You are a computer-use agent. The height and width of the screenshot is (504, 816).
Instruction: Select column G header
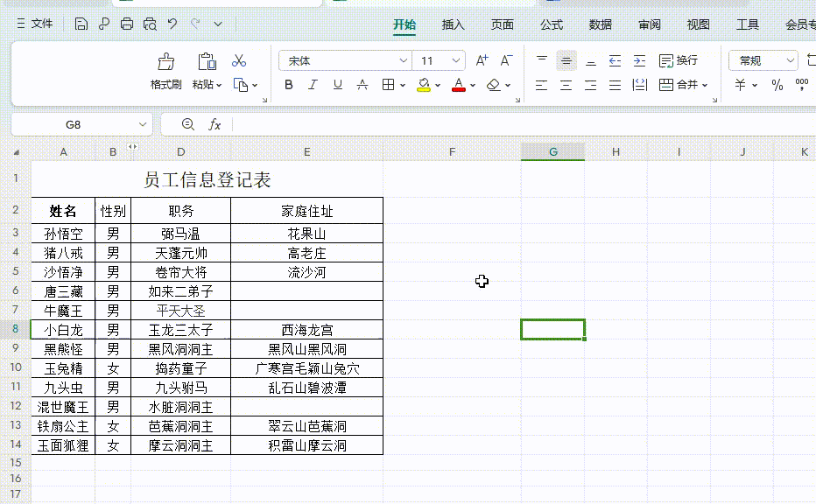[553, 152]
